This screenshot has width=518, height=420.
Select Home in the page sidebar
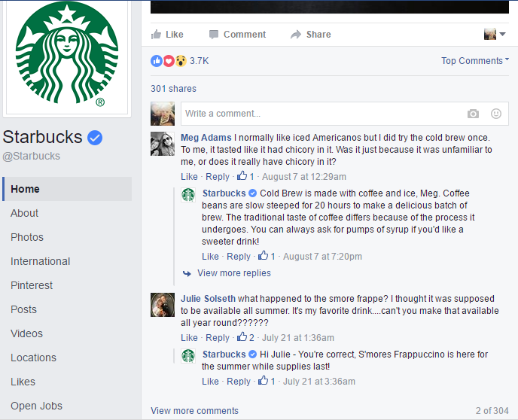(67, 189)
